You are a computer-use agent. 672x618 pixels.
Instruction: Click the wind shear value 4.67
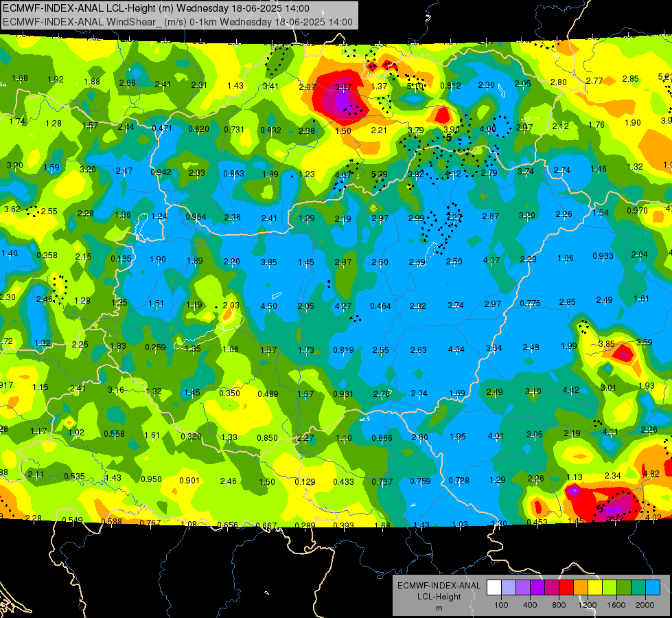(343, 174)
